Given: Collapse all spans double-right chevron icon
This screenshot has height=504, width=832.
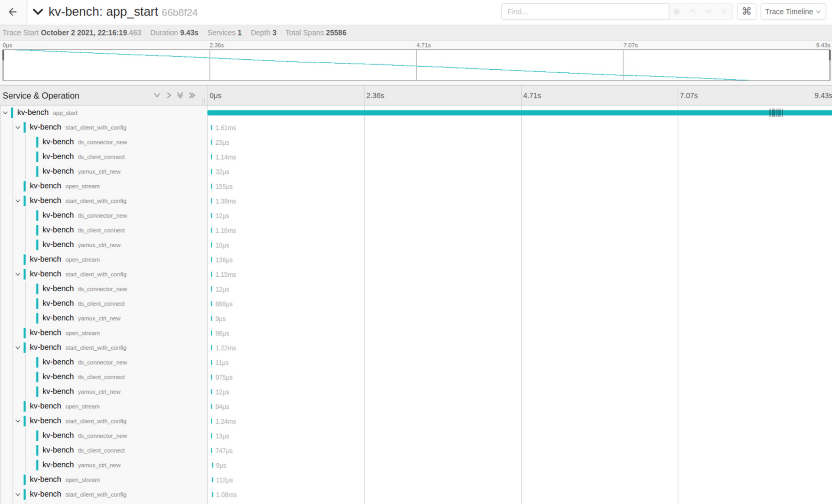Looking at the screenshot, I should 192,95.
